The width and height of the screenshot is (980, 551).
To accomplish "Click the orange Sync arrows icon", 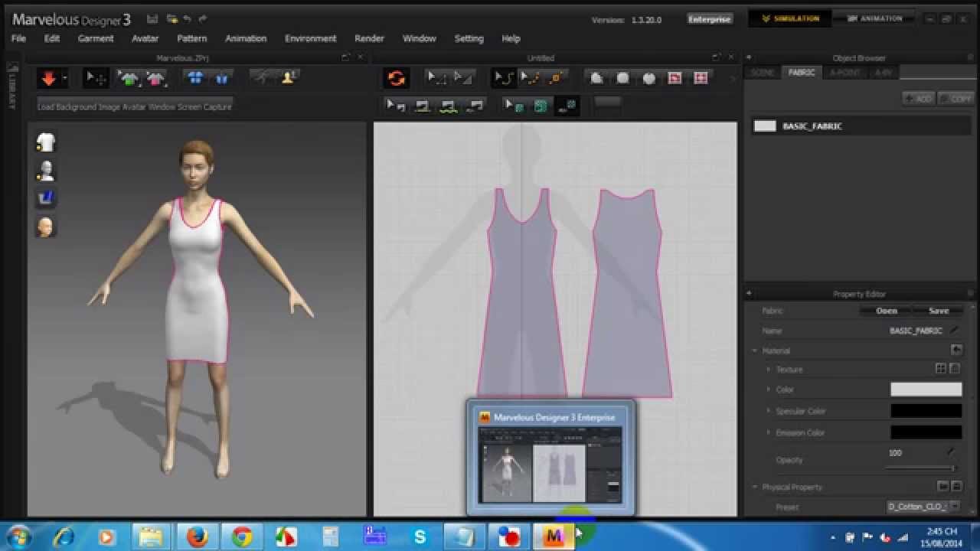I will 397,78.
